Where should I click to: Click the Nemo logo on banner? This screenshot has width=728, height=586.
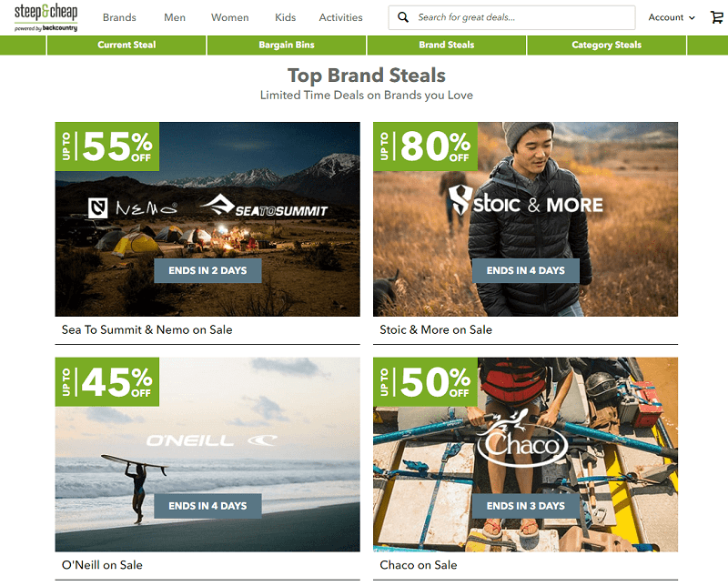click(x=132, y=208)
